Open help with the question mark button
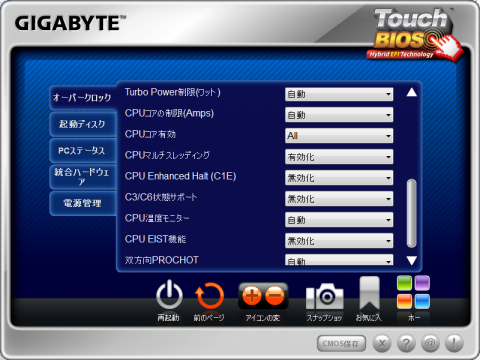This screenshot has height=360, width=480. (x=406, y=343)
